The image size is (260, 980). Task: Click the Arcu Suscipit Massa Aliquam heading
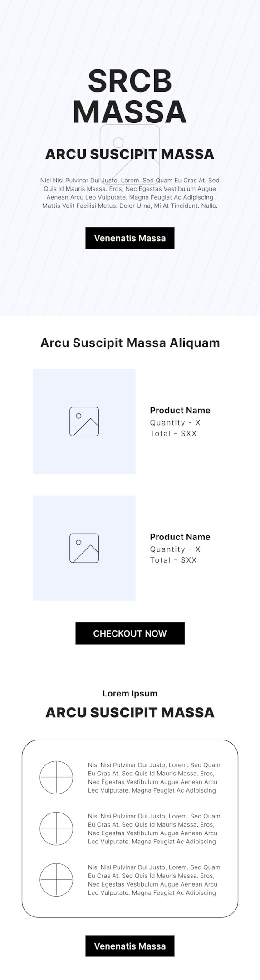coord(130,343)
